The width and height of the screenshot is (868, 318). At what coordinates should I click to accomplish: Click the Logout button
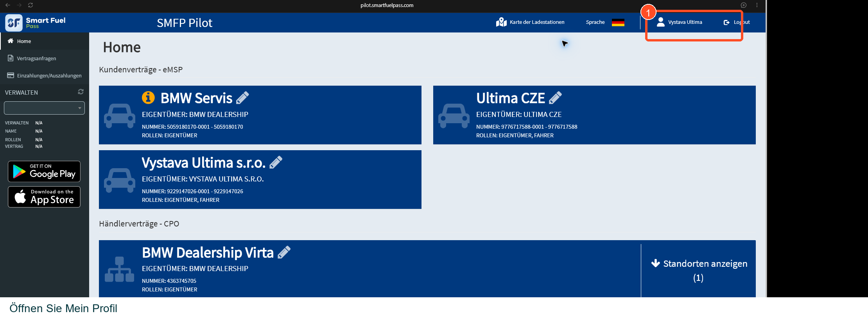coord(737,22)
